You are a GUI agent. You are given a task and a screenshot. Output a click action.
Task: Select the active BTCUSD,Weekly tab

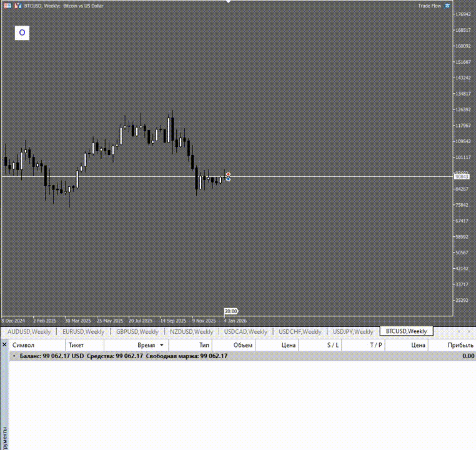[407, 331]
